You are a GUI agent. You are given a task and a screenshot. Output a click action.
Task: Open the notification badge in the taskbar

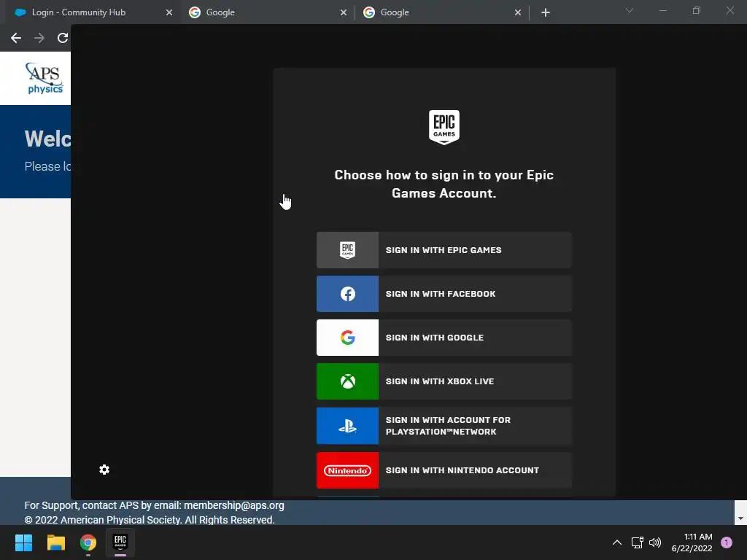pos(727,542)
